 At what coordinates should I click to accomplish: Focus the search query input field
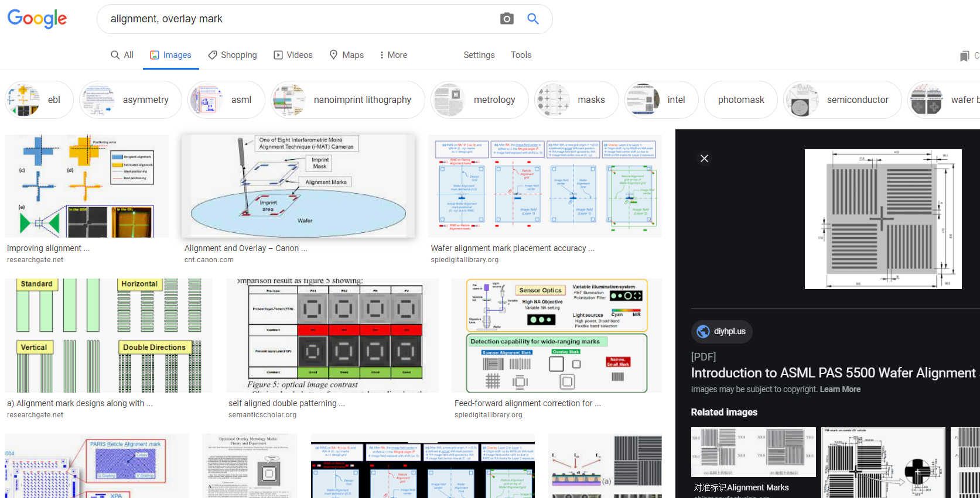tap(299, 19)
